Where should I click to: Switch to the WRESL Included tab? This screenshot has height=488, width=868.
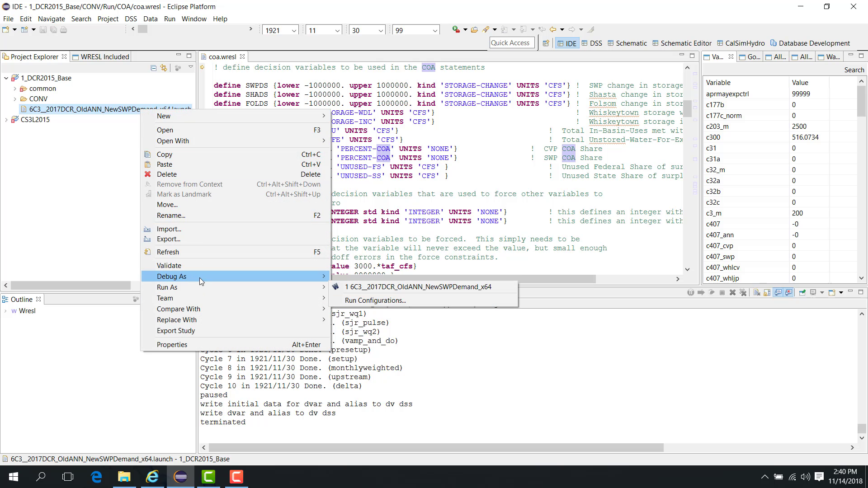click(x=100, y=56)
